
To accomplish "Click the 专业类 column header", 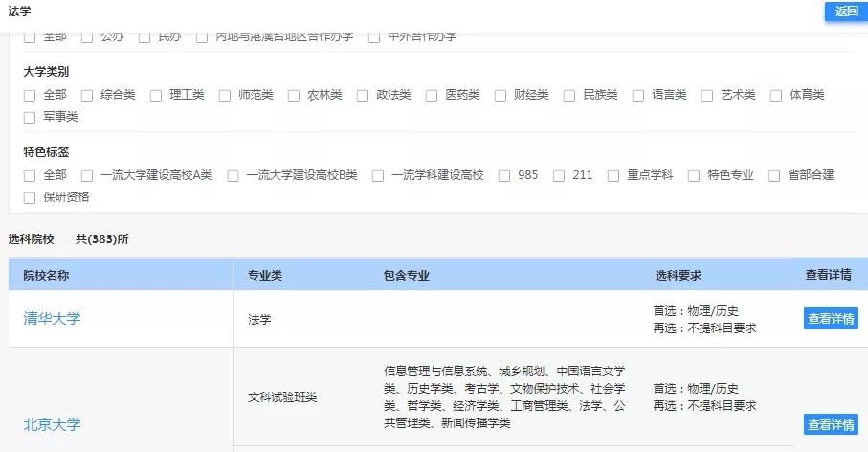I will tap(265, 275).
